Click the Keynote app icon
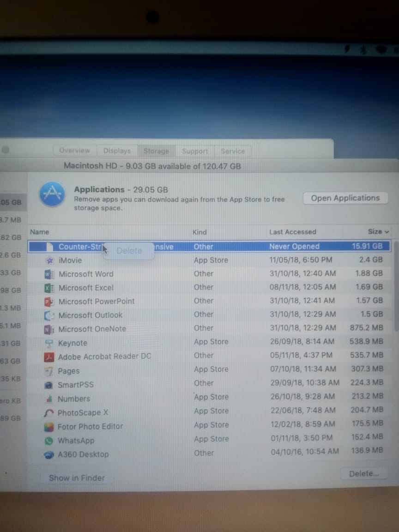 [x=49, y=344]
